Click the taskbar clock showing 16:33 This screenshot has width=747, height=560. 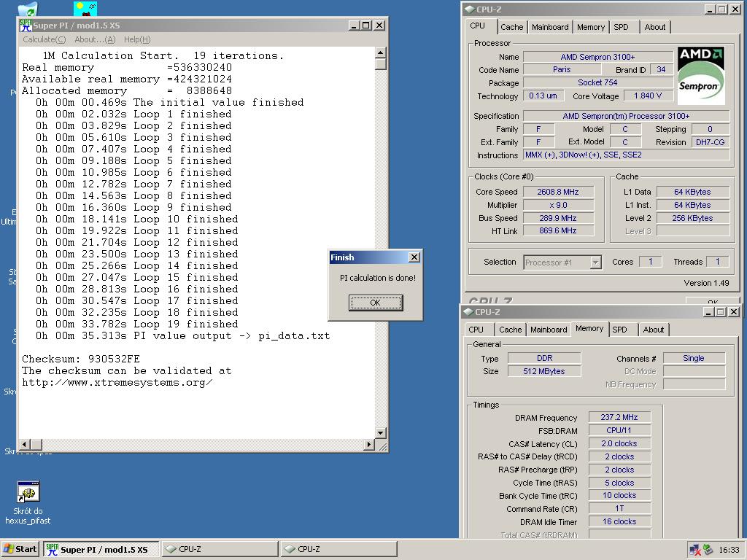pos(729,550)
